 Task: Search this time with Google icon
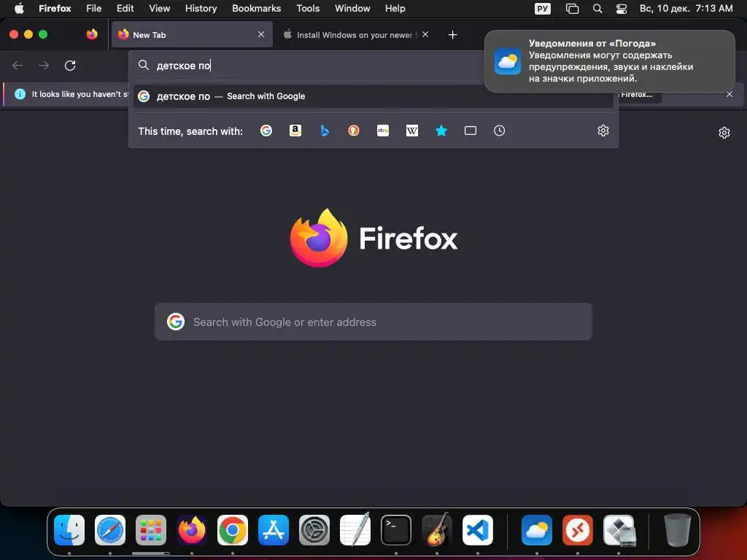pyautogui.click(x=266, y=131)
